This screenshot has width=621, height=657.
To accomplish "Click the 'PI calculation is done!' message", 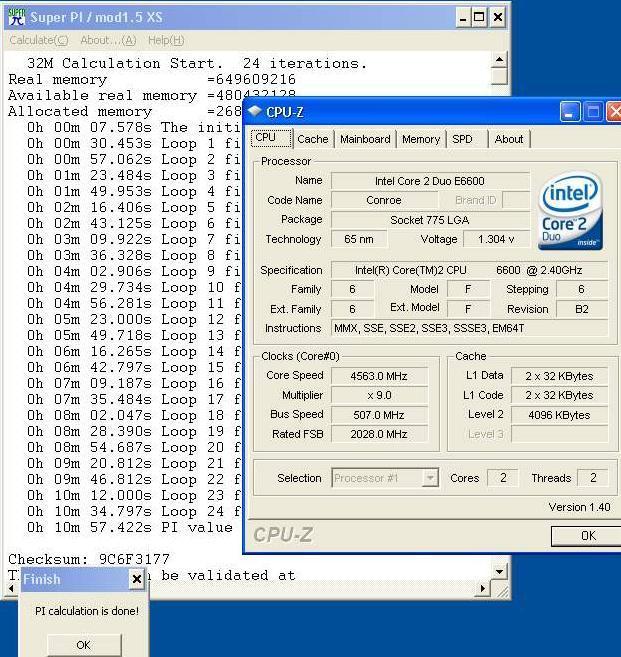I will tap(87, 611).
